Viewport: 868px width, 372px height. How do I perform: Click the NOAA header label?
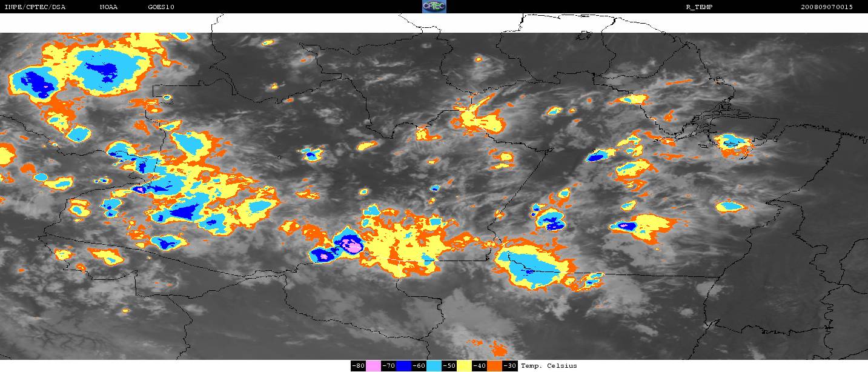[x=108, y=7]
